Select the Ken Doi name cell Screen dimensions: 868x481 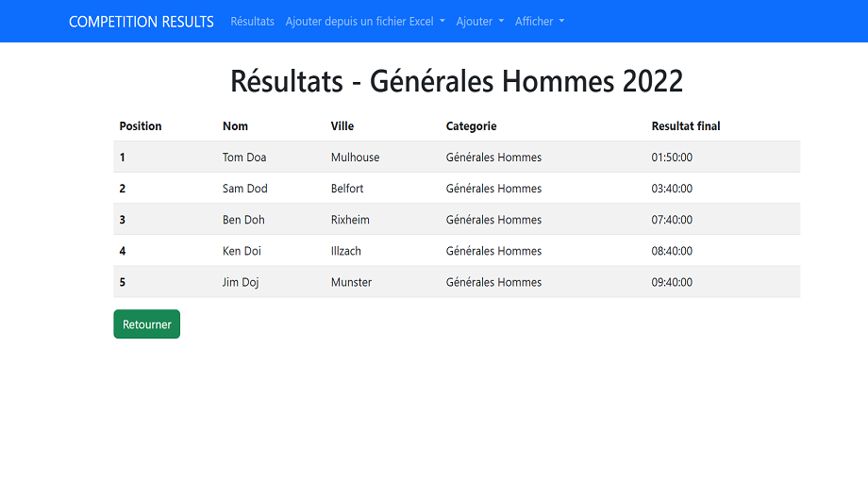tap(242, 251)
